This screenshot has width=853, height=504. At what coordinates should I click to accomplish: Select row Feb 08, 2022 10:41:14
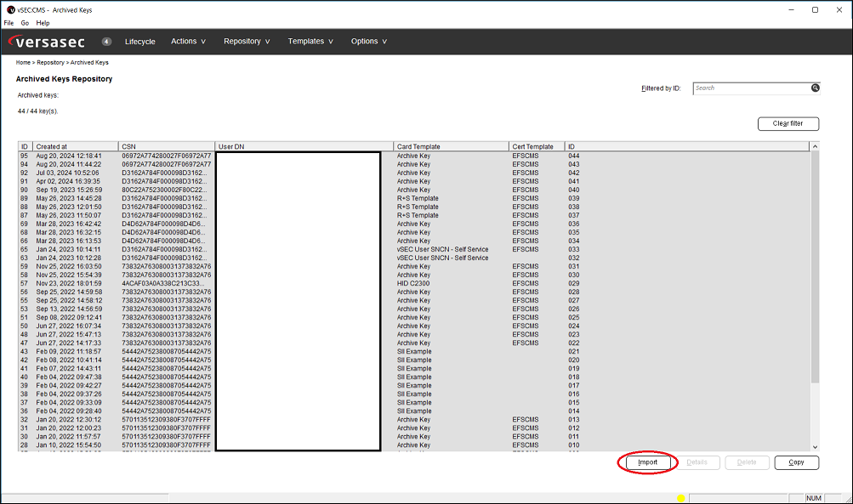click(x=414, y=360)
